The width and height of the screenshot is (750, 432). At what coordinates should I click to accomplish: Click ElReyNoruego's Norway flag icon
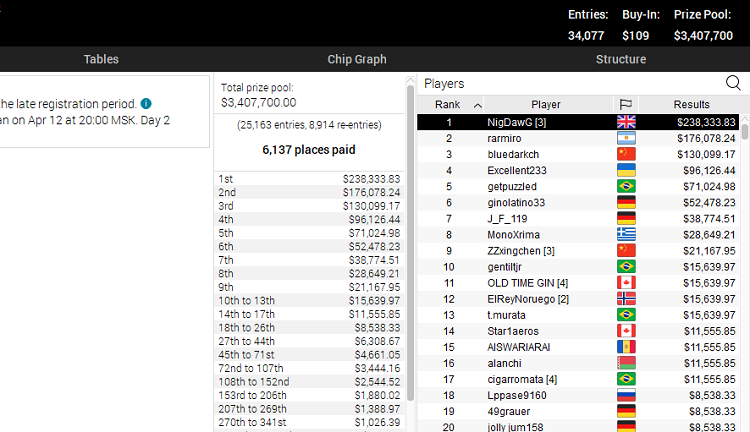point(626,299)
